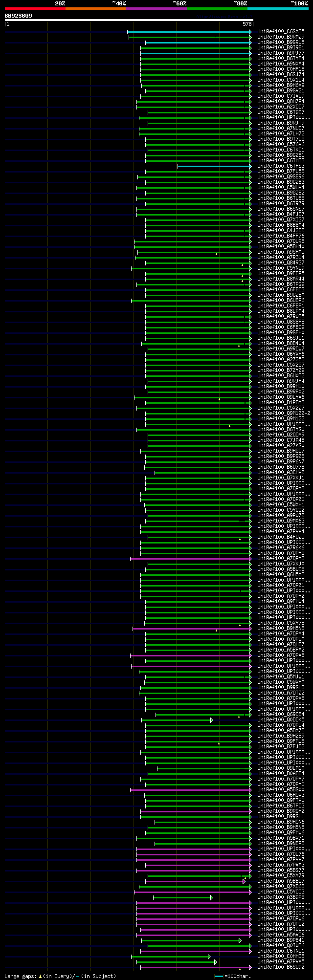Viewport: 313px width, 980px height.
Task: Select hit label UniRef100_B7FL58
Action: click(281, 172)
